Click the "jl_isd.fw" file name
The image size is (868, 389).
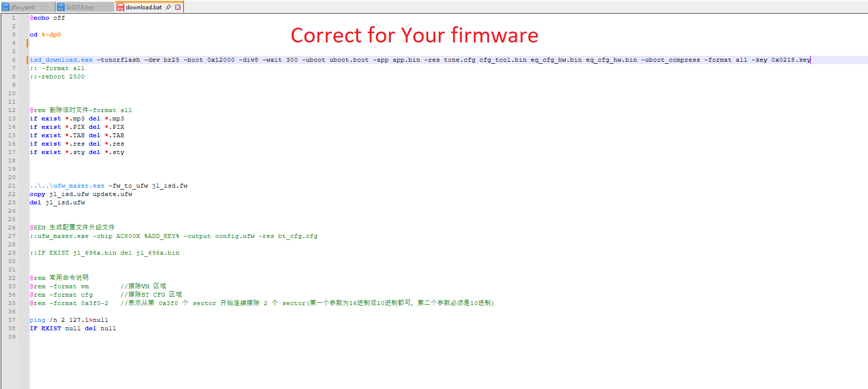[170, 186]
